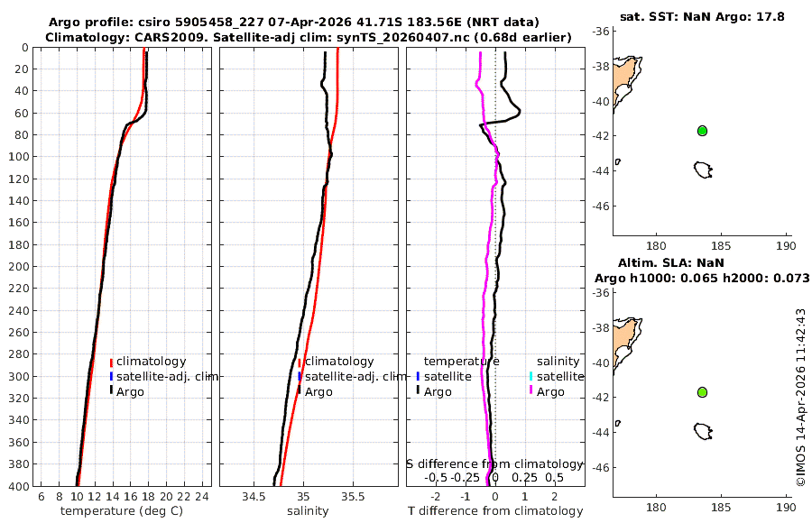Click the 'salinity' x-axis label
The image size is (812, 523).
[308, 511]
